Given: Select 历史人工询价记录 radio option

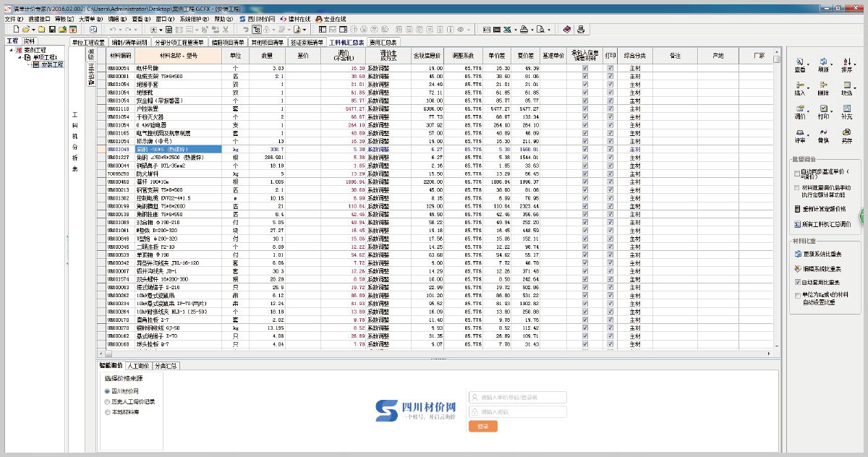Looking at the screenshot, I should click(x=108, y=401).
